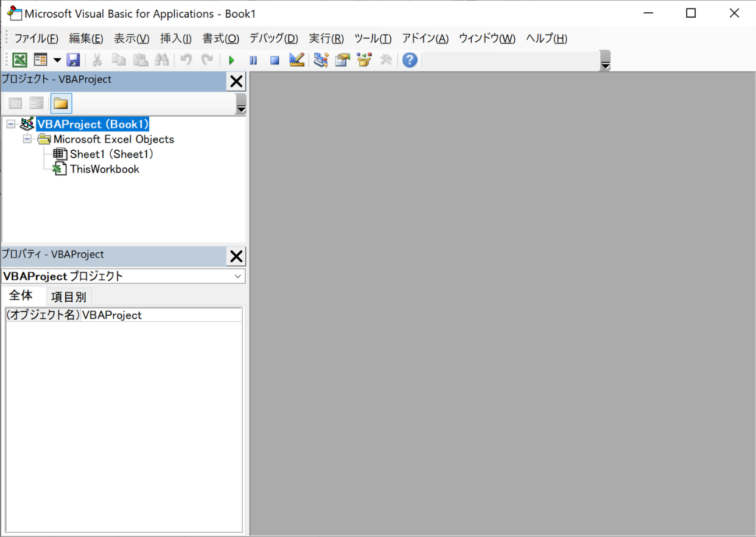Open project panel toolbar options arrow
Viewport: 756px width, 537px height.
(241, 105)
